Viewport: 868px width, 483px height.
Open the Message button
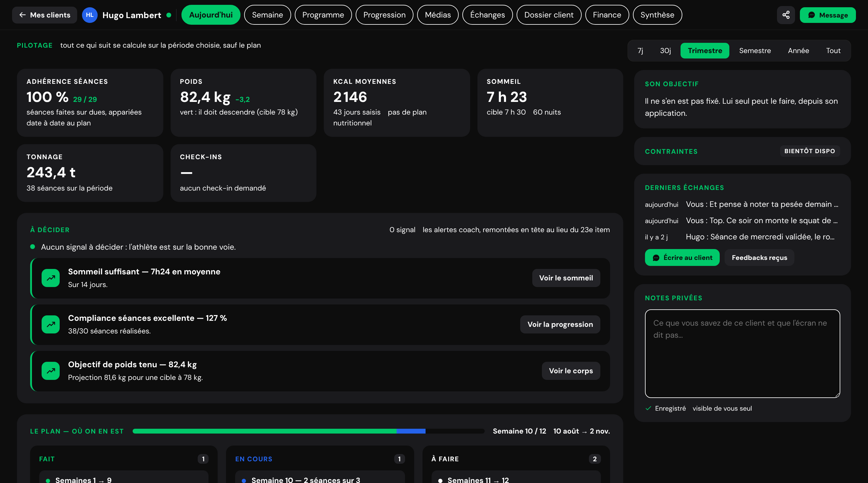[828, 15]
